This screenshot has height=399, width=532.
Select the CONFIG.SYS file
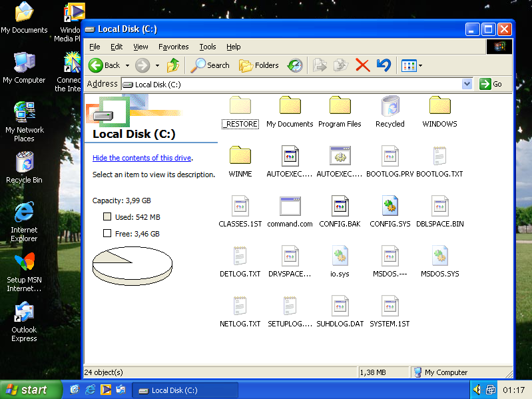point(390,211)
